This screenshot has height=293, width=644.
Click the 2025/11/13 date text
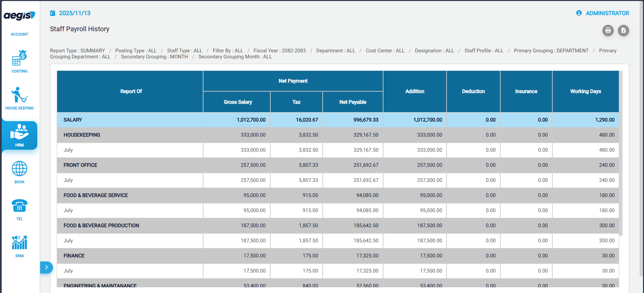tap(75, 13)
